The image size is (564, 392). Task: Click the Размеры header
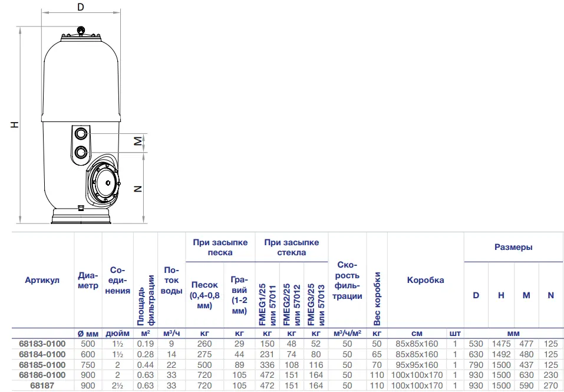pos(513,247)
